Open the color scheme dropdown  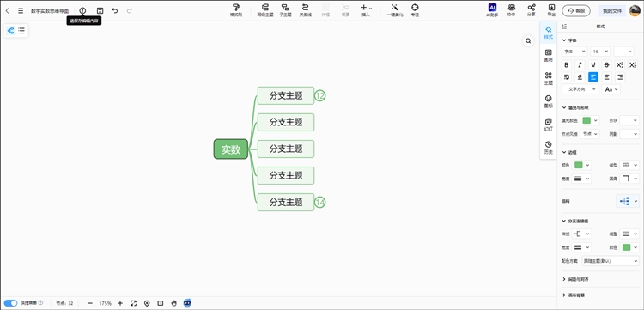[x=611, y=261]
